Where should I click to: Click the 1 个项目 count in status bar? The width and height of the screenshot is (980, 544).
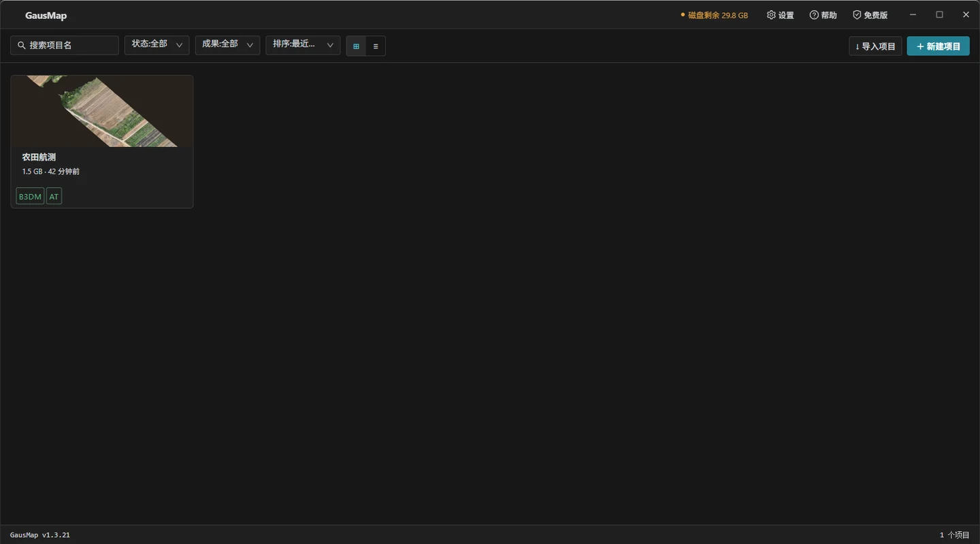(x=954, y=535)
